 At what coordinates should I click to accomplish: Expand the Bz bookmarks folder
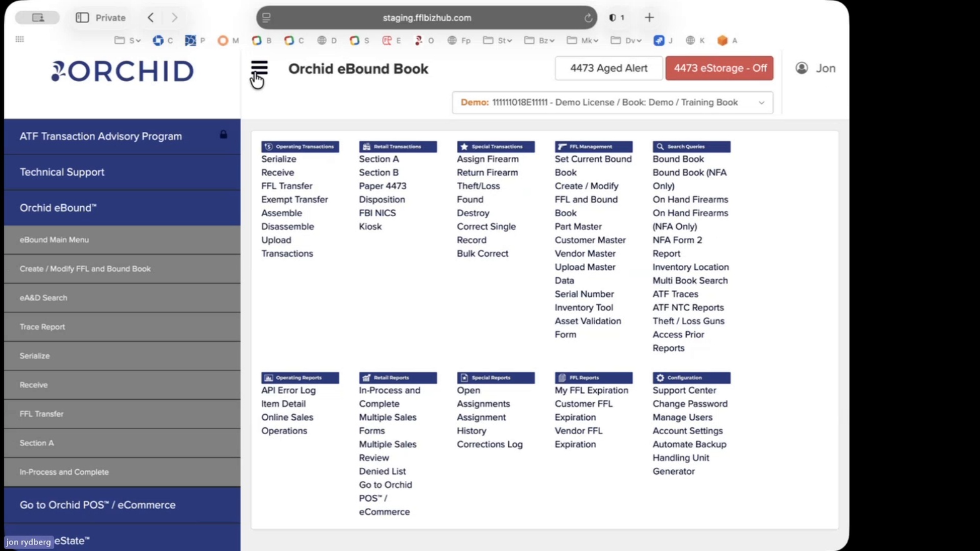pyautogui.click(x=539, y=40)
